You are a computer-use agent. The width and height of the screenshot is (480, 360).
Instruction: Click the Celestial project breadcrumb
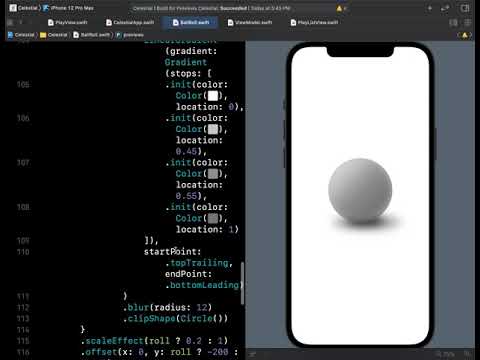(21, 35)
